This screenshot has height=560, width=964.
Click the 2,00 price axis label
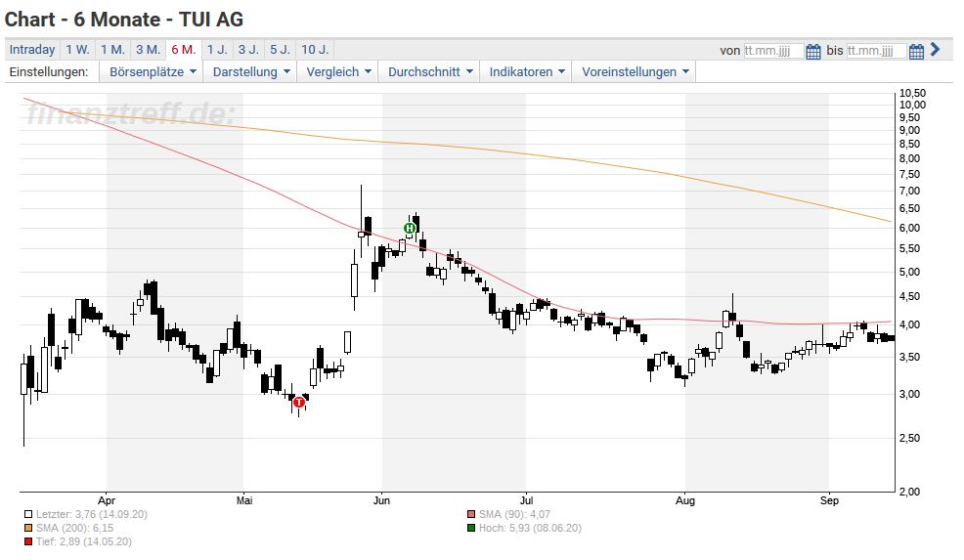point(910,492)
